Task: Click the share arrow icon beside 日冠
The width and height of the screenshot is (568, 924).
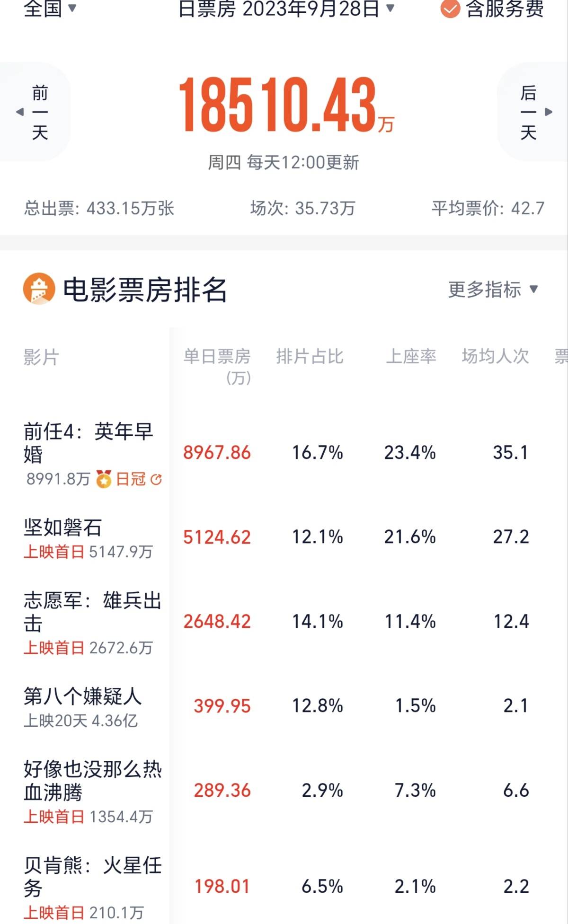Action: [x=156, y=480]
